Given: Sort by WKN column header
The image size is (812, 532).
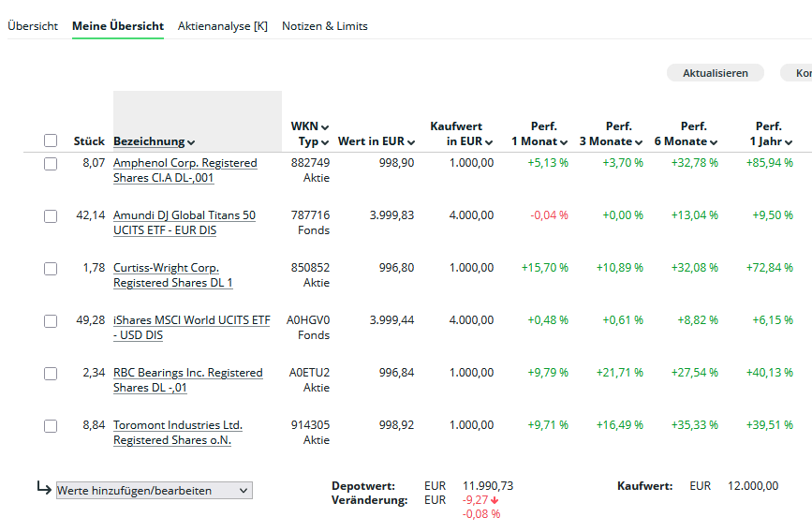Looking at the screenshot, I should (310, 126).
